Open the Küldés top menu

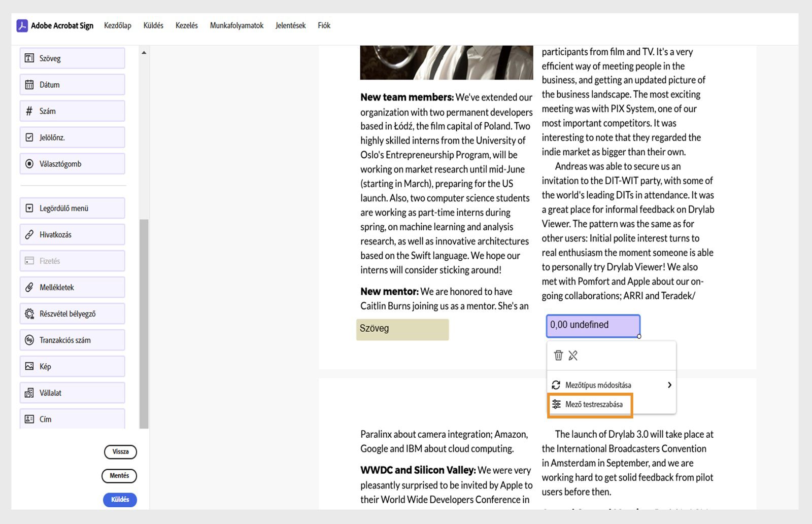point(153,25)
